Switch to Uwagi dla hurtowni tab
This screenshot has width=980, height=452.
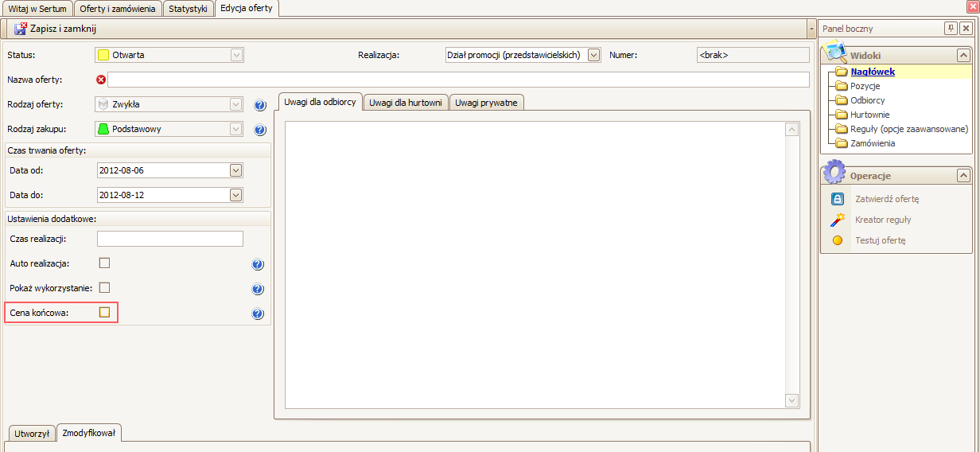coord(406,103)
